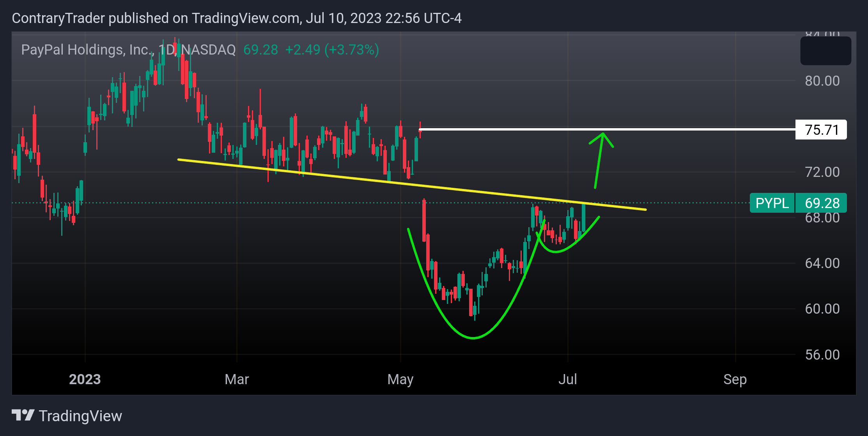
Task: Click the dark rectangle above the price axis
Action: [x=825, y=51]
